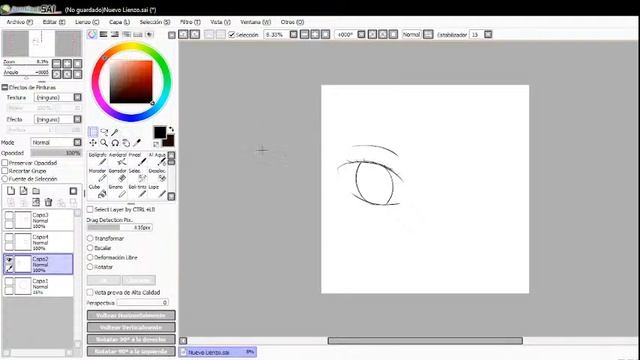Create a new layer folder
Image resolution: width=640 pixels, height=360 pixels.
click(x=36, y=191)
